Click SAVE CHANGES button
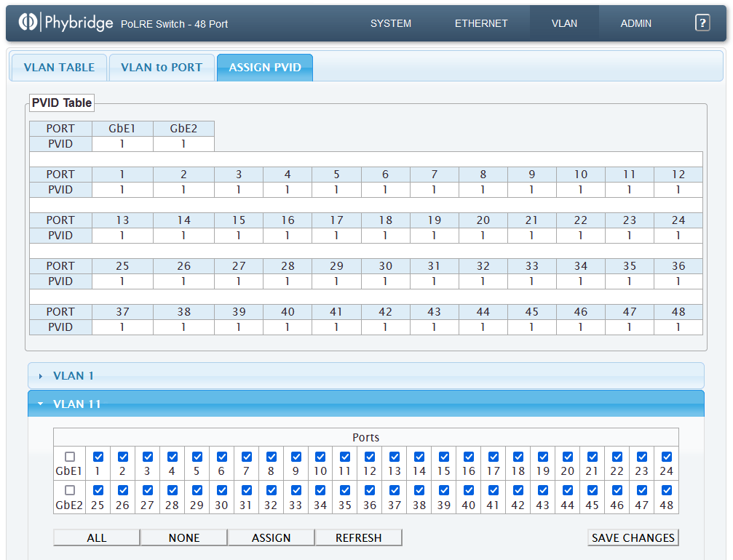Viewport: 733px width, 560px height. click(x=633, y=537)
